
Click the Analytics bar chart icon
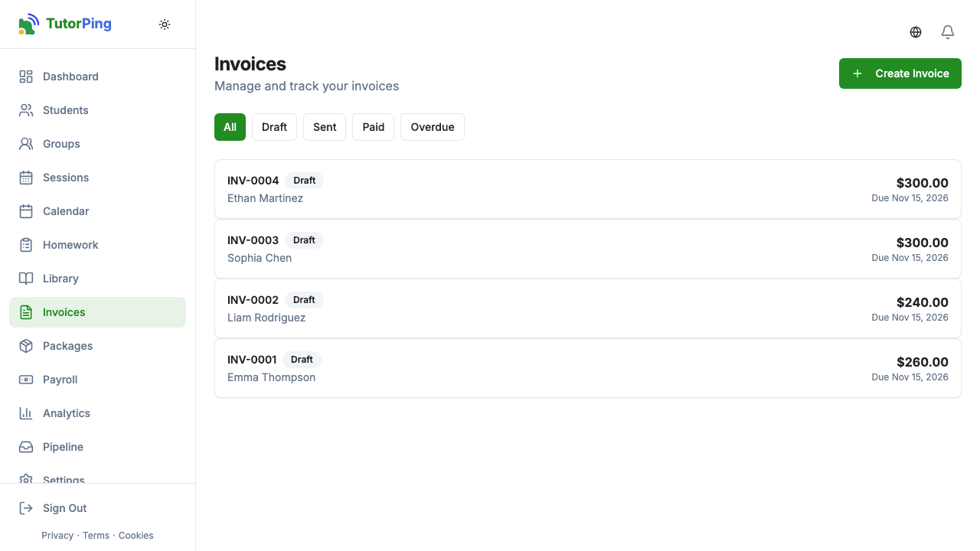click(26, 413)
